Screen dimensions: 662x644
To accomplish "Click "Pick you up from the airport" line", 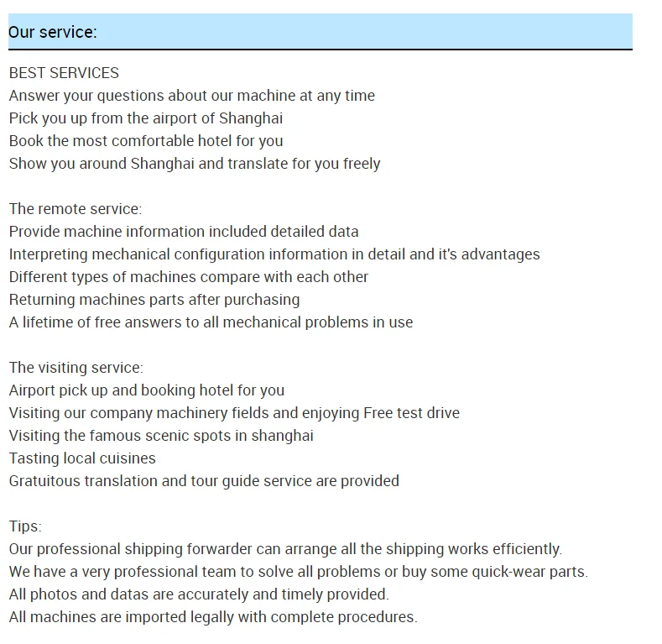I will pos(145,118).
